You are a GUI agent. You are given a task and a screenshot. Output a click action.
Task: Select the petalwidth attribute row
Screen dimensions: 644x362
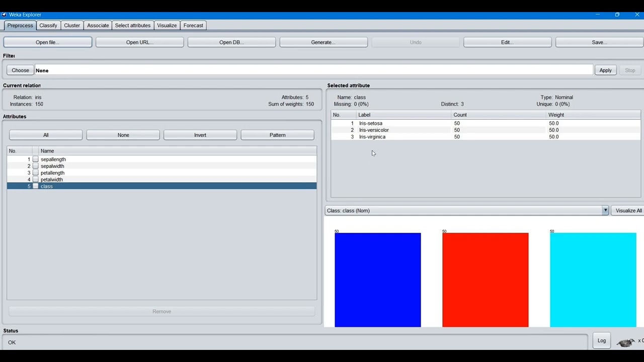(x=162, y=179)
